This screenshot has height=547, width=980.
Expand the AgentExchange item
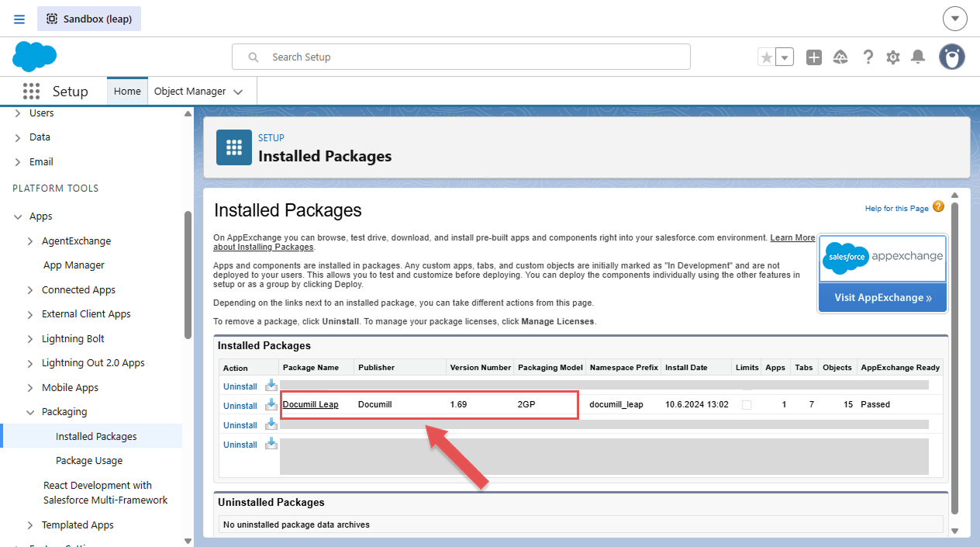pos(30,241)
